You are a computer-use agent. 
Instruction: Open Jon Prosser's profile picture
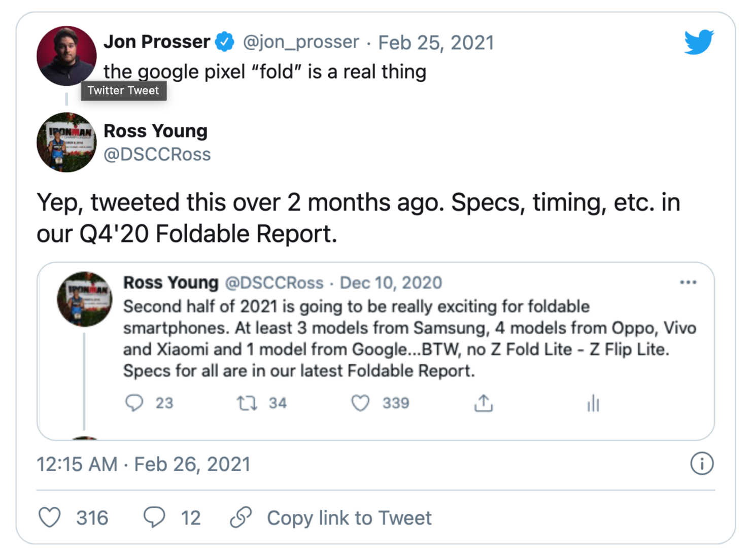click(66, 56)
